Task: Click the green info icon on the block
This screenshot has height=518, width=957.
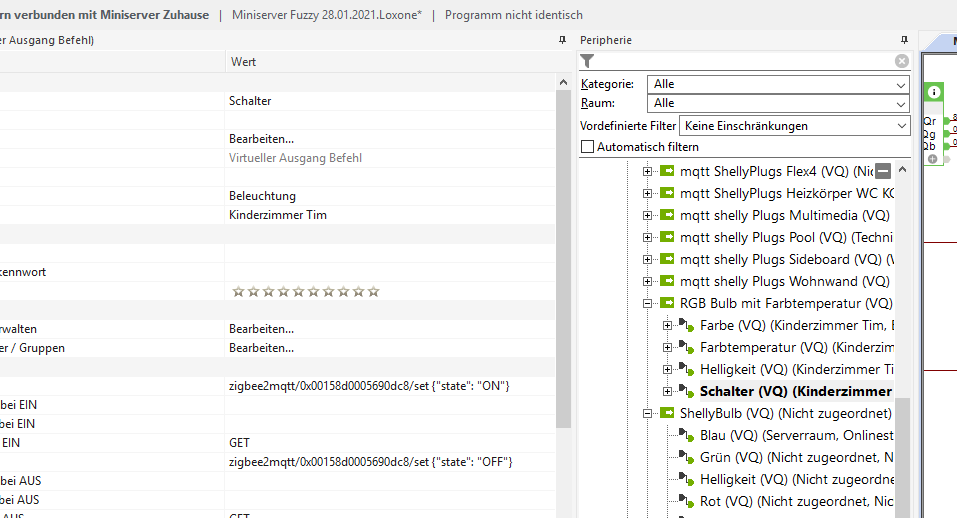Action: [x=934, y=92]
